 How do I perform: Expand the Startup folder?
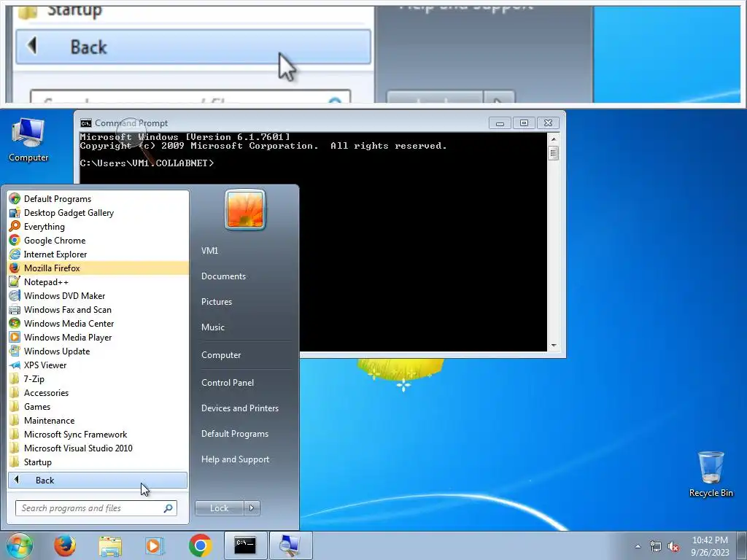pyautogui.click(x=98, y=462)
